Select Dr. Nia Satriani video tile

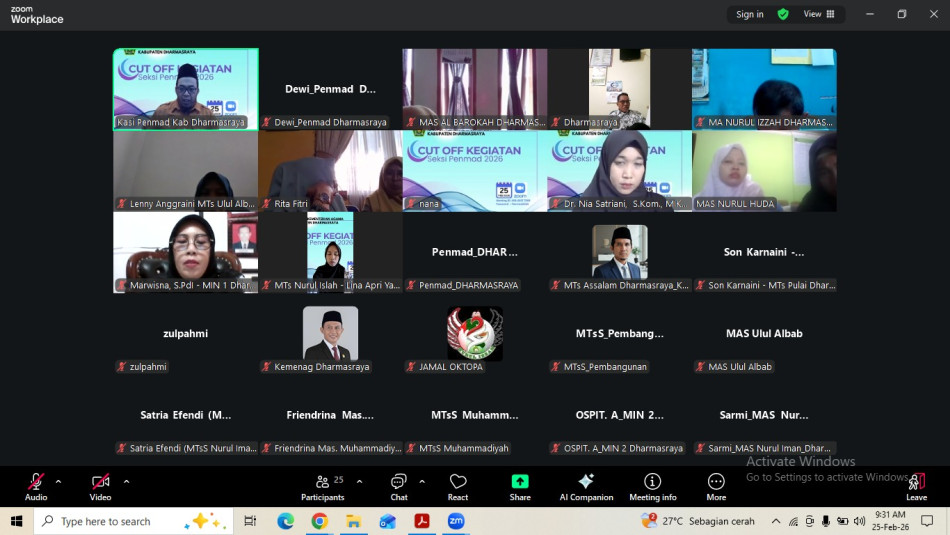click(x=619, y=171)
